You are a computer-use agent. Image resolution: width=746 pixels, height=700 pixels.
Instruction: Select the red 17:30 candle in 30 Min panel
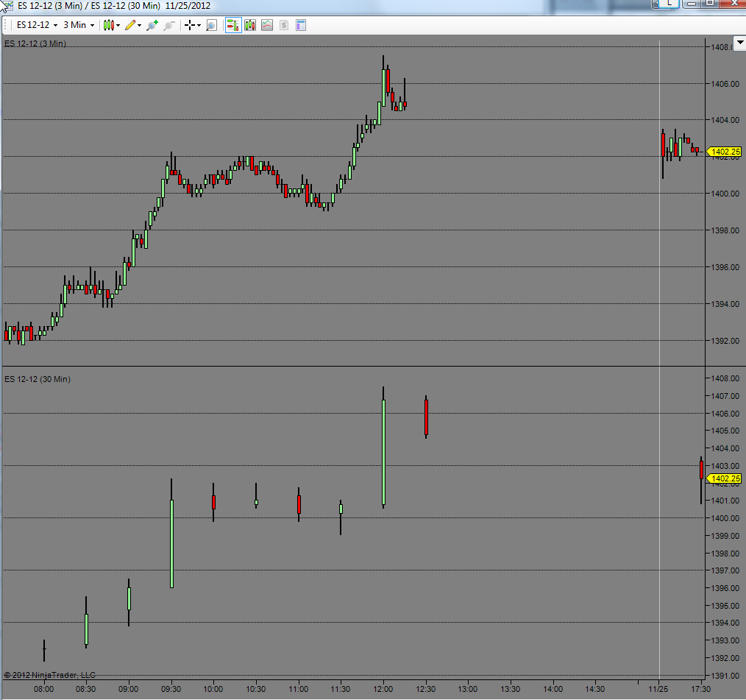click(x=701, y=480)
